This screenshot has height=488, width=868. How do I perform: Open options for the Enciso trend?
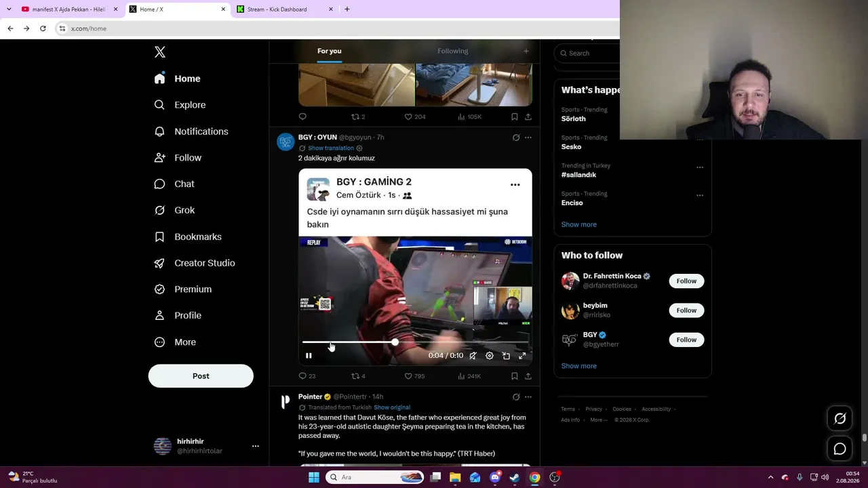pyautogui.click(x=700, y=195)
